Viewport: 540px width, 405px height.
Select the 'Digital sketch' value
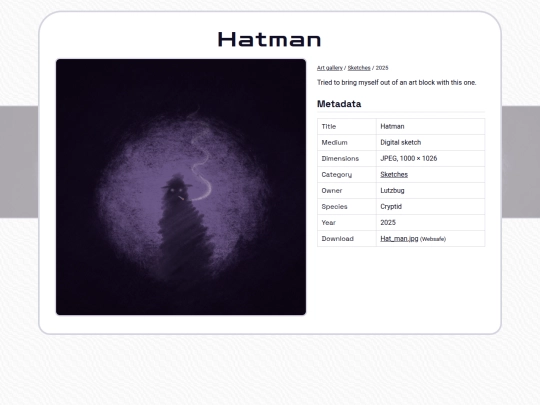pyautogui.click(x=401, y=143)
